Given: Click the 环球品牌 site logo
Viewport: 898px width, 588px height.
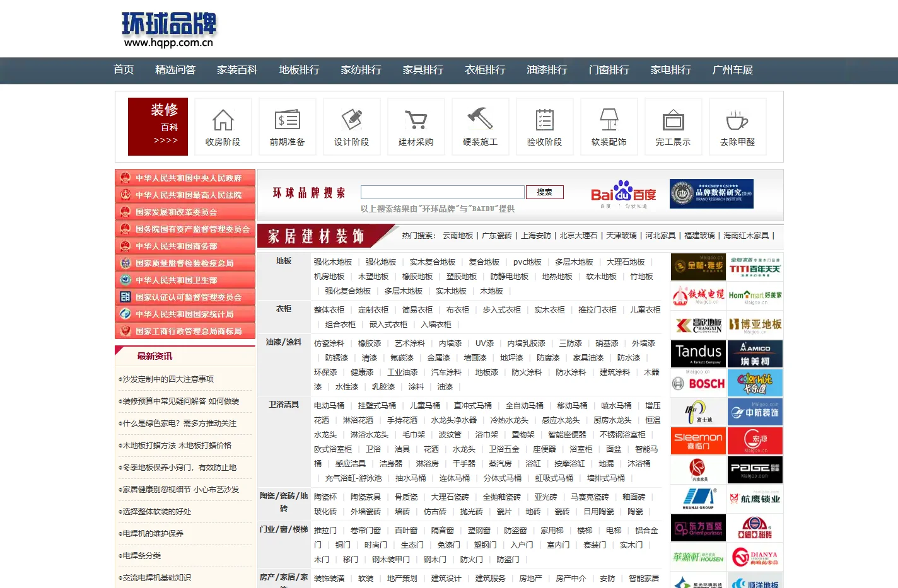Looking at the screenshot, I should 168,30.
